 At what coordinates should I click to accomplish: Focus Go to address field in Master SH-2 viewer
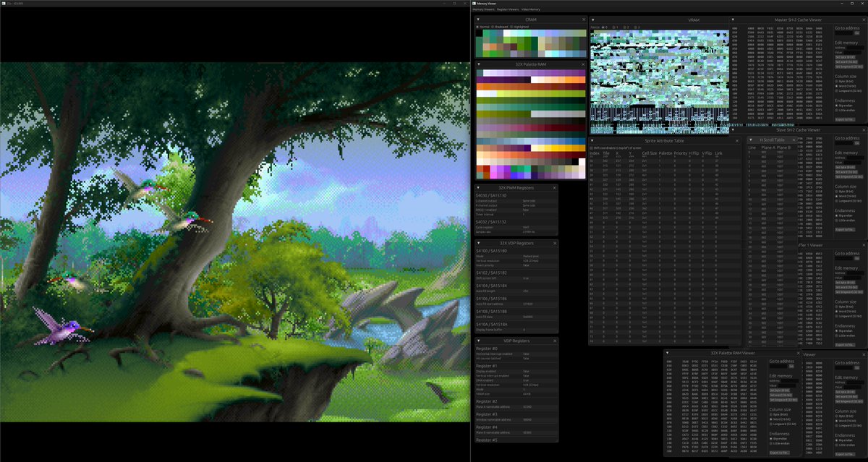[843, 33]
